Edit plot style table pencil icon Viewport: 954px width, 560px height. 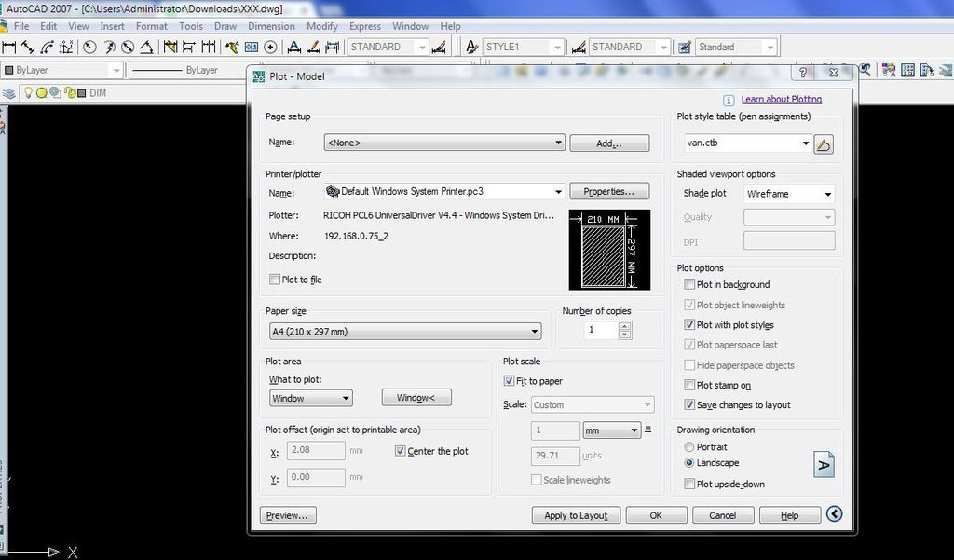(824, 144)
